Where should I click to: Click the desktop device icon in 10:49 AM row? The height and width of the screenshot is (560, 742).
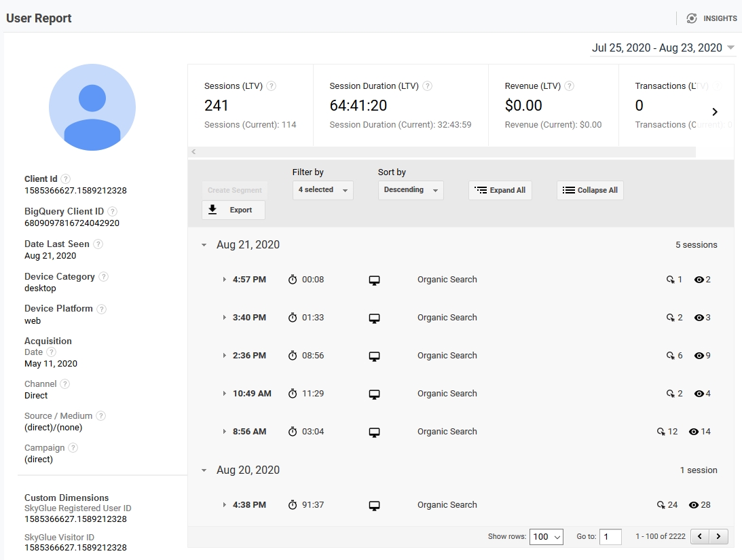pos(374,394)
